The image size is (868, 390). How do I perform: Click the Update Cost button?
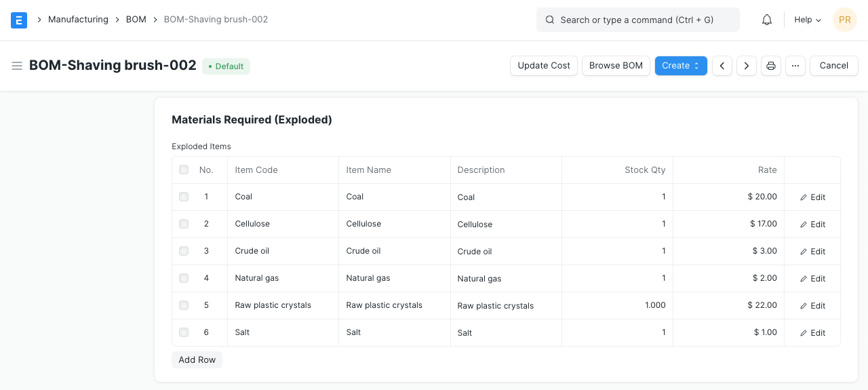(x=544, y=66)
